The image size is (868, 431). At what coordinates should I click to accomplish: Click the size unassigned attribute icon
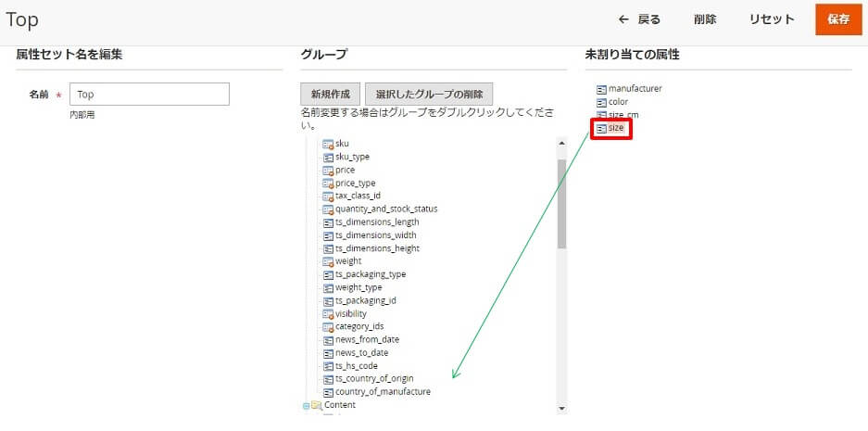[x=602, y=129]
